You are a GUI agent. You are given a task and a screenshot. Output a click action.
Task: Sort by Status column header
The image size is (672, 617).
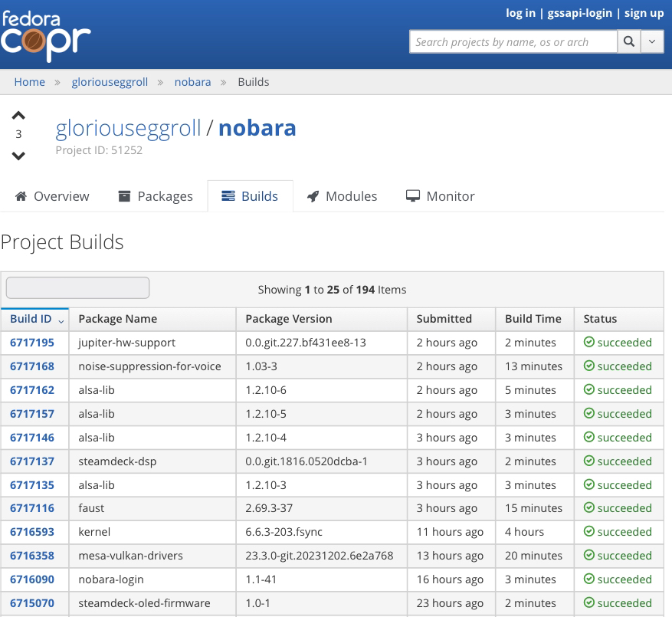click(x=619, y=319)
